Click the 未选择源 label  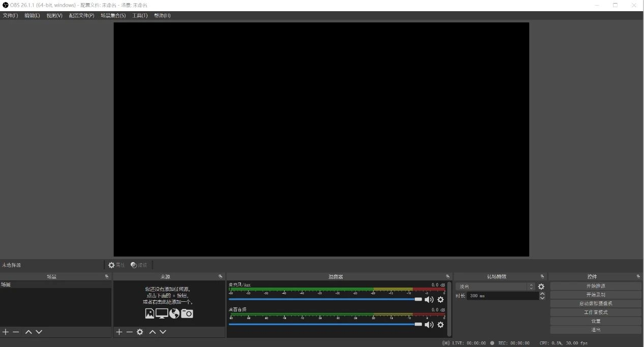tap(12, 265)
